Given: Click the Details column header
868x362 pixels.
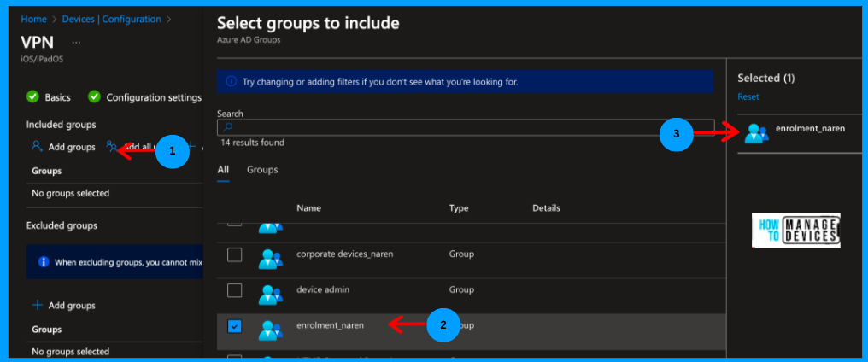Looking at the screenshot, I should [x=547, y=208].
